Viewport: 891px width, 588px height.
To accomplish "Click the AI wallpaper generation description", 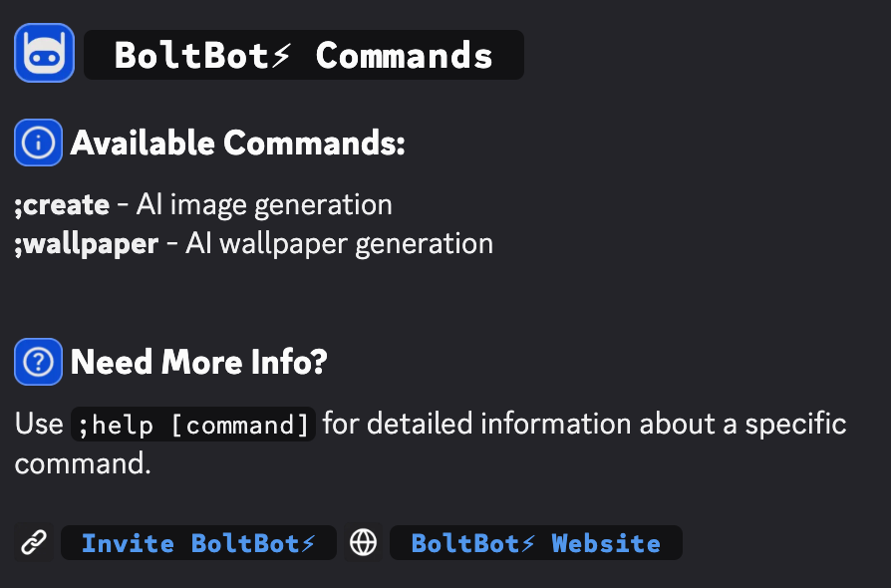I will pos(339,244).
